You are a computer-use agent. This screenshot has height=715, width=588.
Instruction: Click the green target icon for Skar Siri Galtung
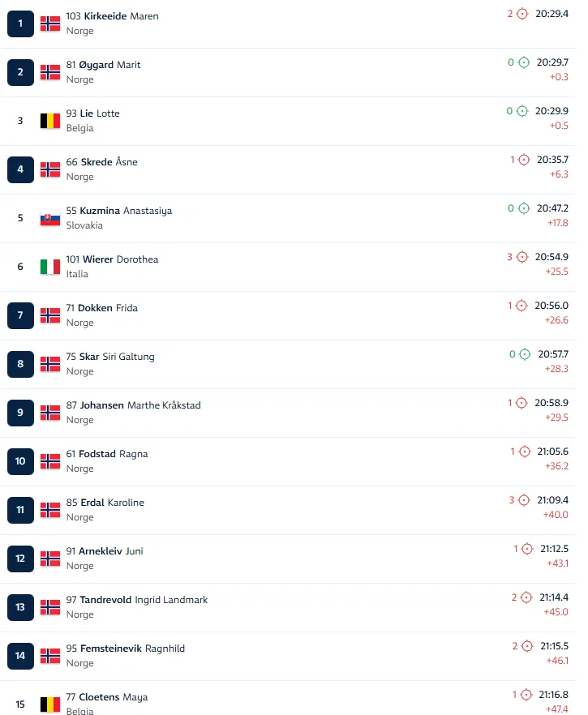pyautogui.click(x=524, y=354)
